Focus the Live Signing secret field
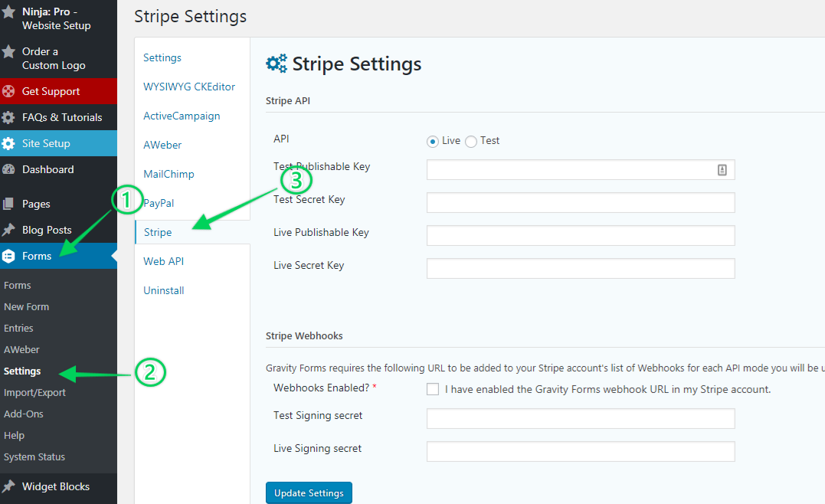825x504 pixels. [x=581, y=451]
